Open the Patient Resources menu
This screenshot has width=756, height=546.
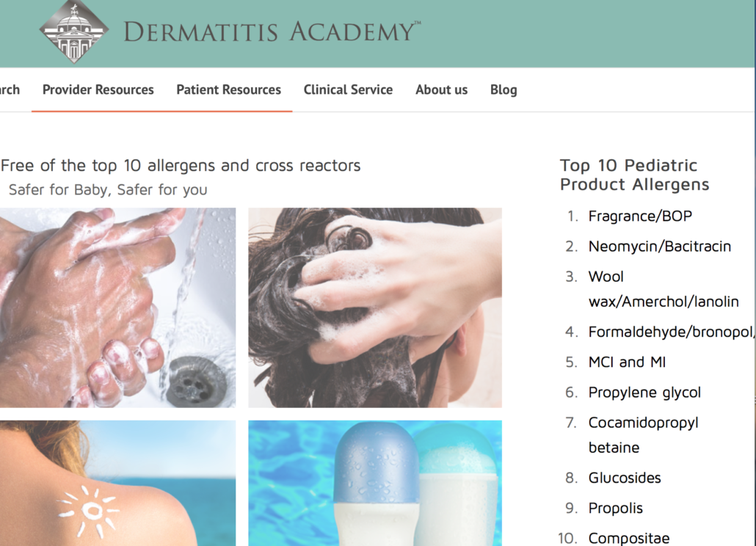coord(228,90)
